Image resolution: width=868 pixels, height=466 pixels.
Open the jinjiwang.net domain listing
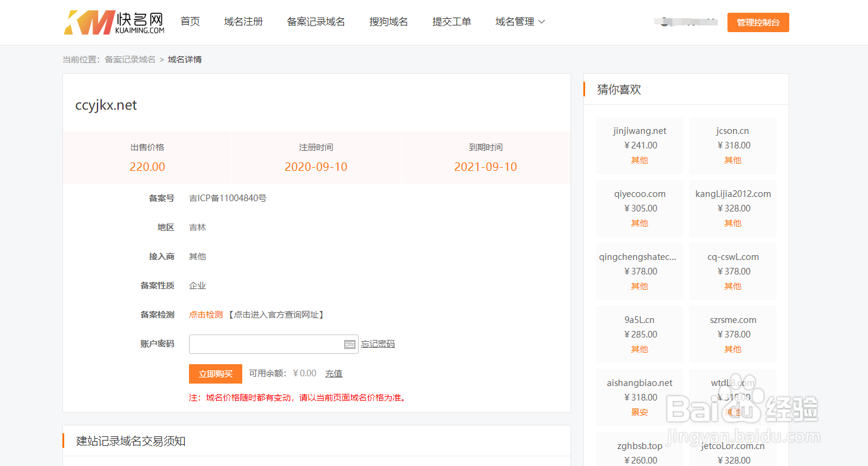tap(639, 130)
